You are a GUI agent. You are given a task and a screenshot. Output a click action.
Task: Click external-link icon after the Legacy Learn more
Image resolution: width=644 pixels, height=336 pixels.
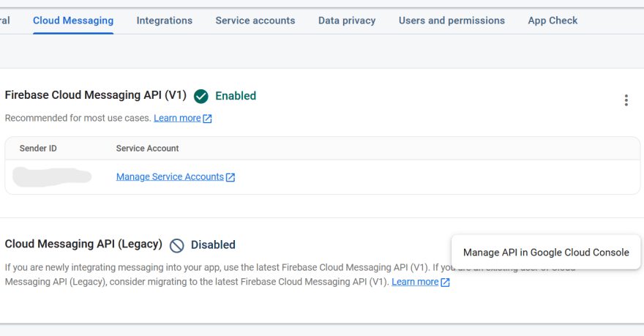(x=445, y=283)
